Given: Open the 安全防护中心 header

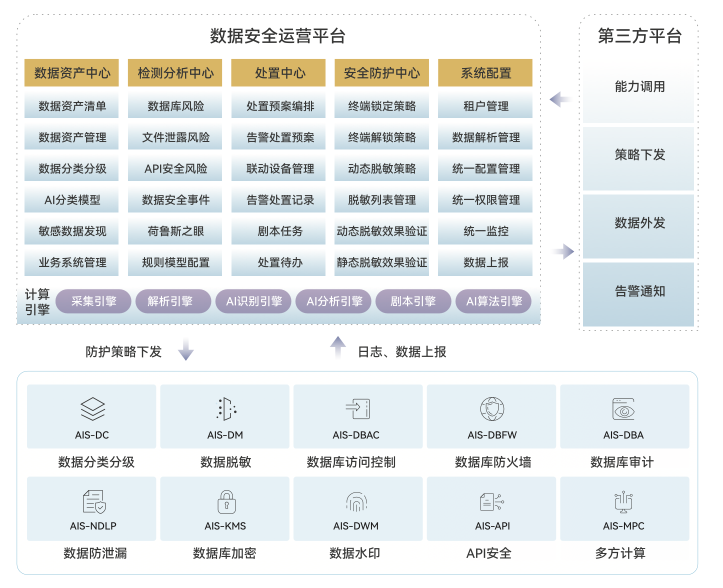Looking at the screenshot, I should [382, 73].
